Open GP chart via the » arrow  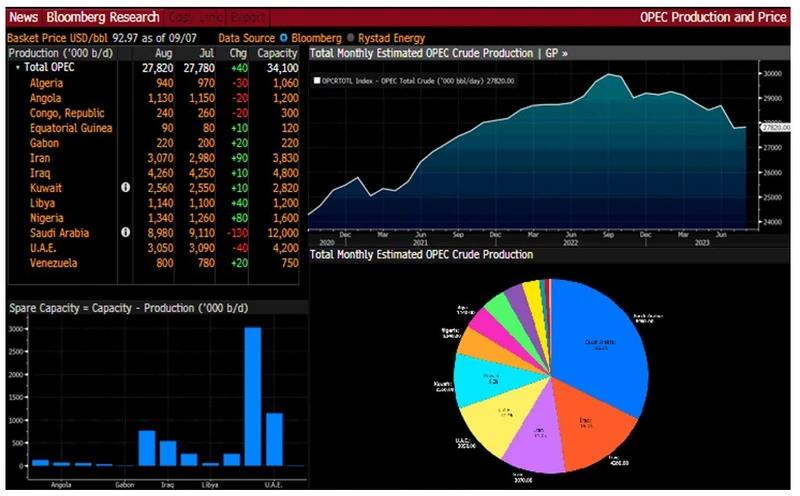pyautogui.click(x=565, y=53)
